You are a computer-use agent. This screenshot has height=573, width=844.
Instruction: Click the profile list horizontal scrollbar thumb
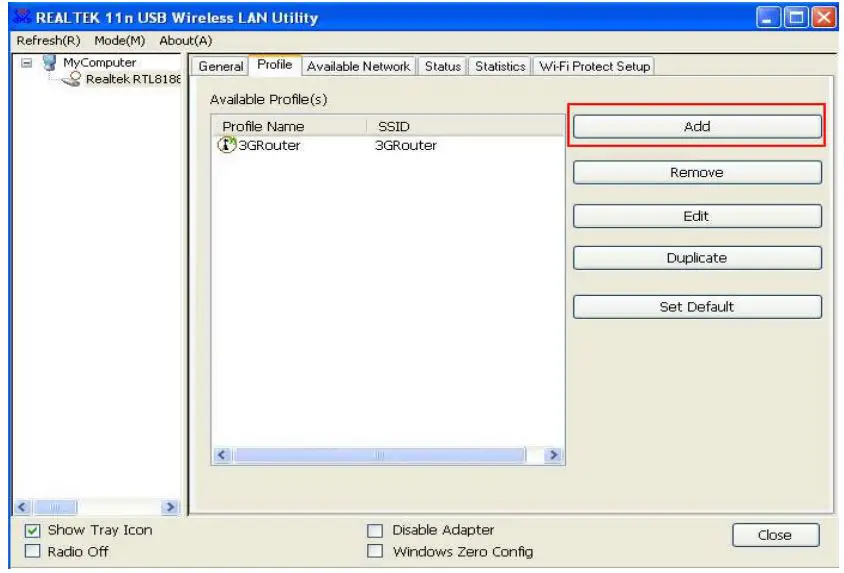click(x=379, y=455)
